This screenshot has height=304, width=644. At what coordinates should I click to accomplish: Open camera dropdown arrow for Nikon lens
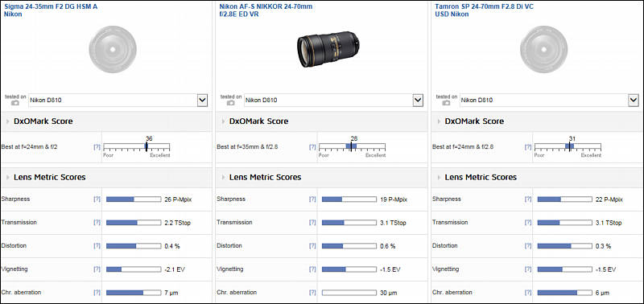(418, 100)
